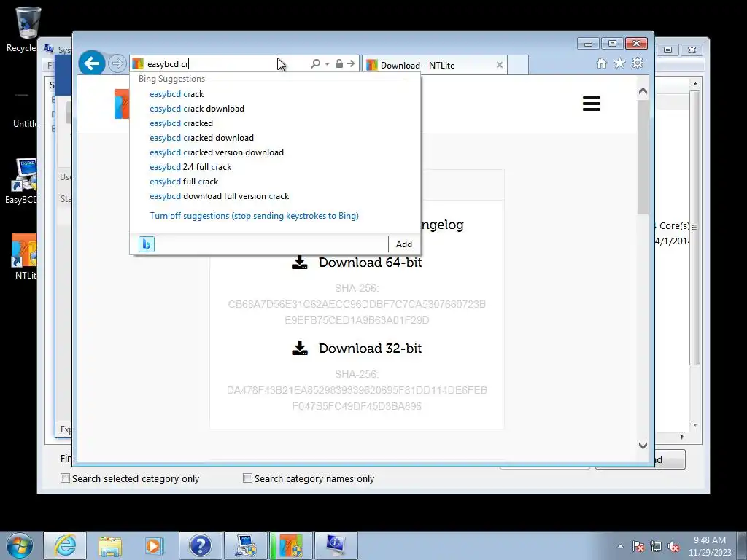747x560 pixels.
Task: Show hidden tray icons arrow
Action: coord(620,546)
